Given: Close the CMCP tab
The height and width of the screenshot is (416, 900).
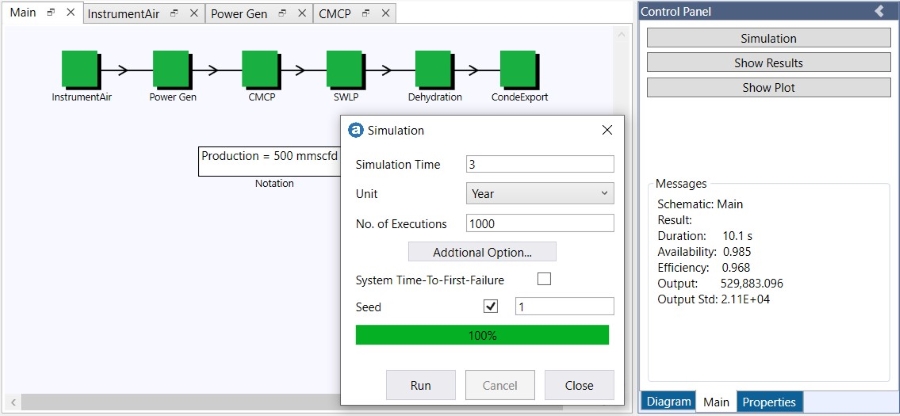Looking at the screenshot, I should click(385, 14).
